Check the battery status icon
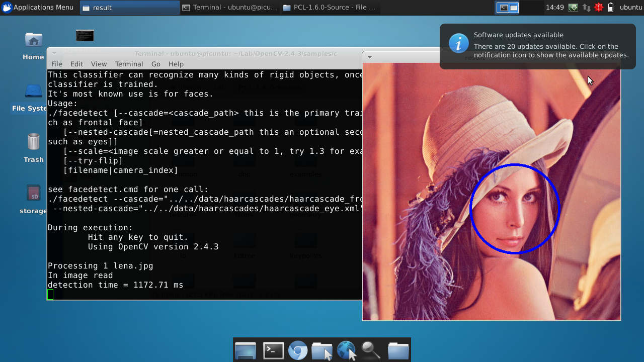This screenshot has width=644, height=362. pos(611,8)
